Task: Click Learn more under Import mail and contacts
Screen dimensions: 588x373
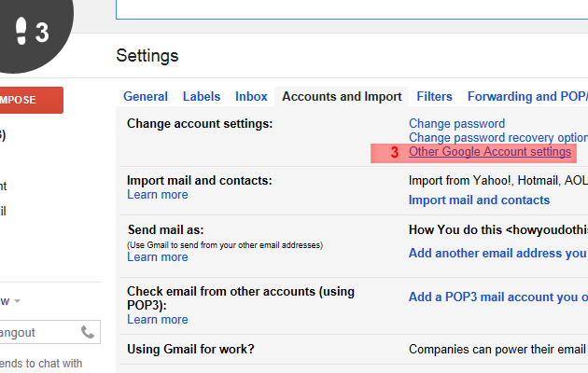Action: [158, 195]
